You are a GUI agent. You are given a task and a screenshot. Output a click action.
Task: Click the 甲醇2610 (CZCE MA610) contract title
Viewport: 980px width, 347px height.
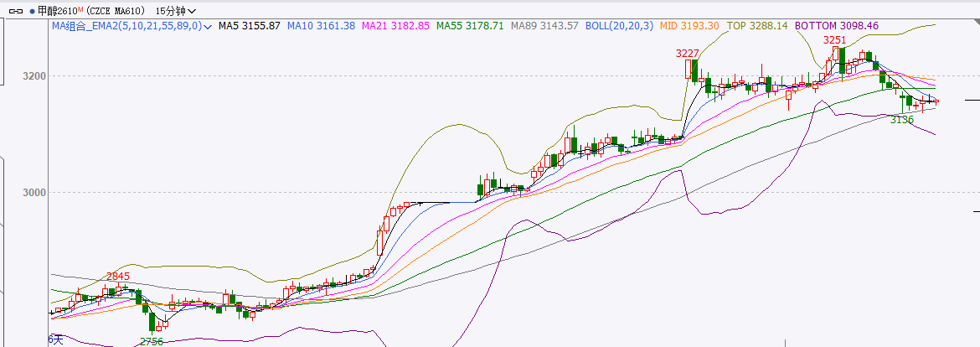pyautogui.click(x=91, y=11)
